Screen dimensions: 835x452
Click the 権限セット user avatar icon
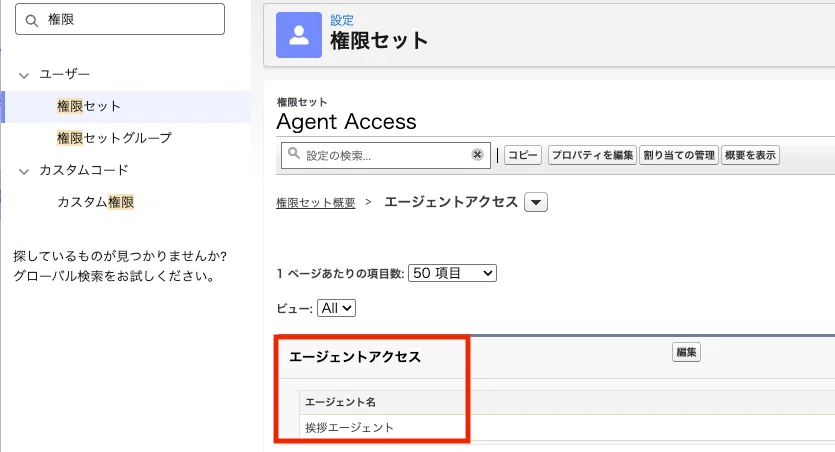point(299,35)
